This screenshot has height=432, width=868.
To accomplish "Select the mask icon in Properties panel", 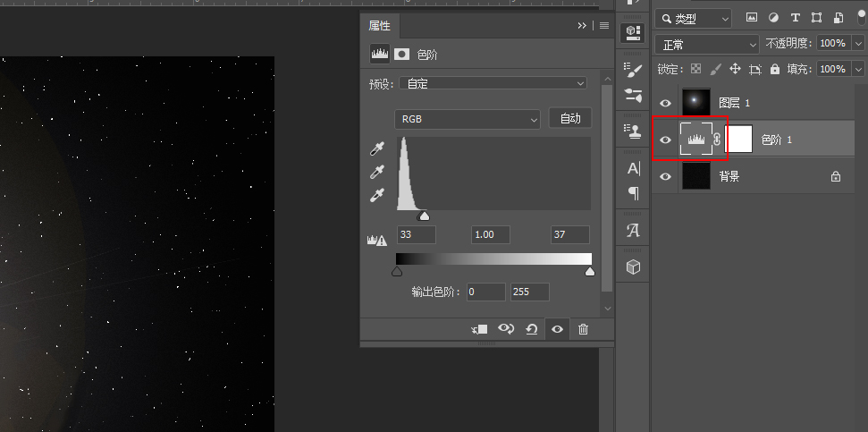I will 402,55.
